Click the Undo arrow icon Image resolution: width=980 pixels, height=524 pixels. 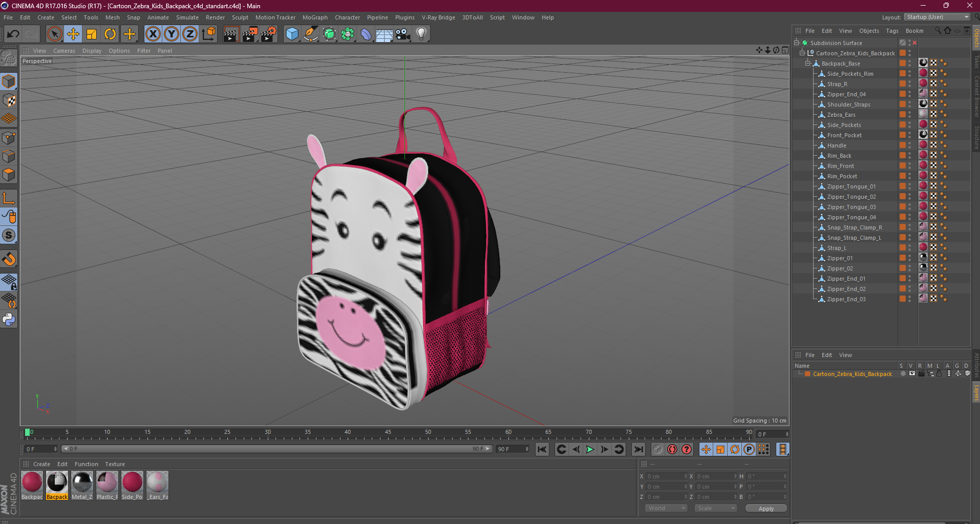click(x=13, y=34)
